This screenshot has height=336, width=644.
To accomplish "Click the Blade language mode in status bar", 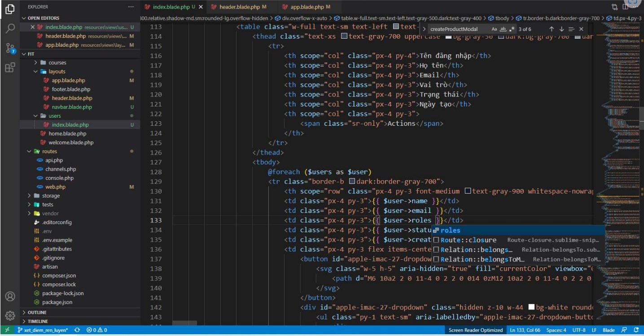I will pyautogui.click(x=609, y=330).
